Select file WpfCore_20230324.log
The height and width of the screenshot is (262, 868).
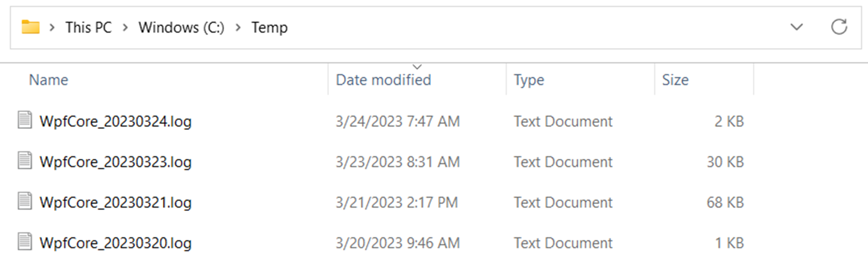tap(115, 121)
